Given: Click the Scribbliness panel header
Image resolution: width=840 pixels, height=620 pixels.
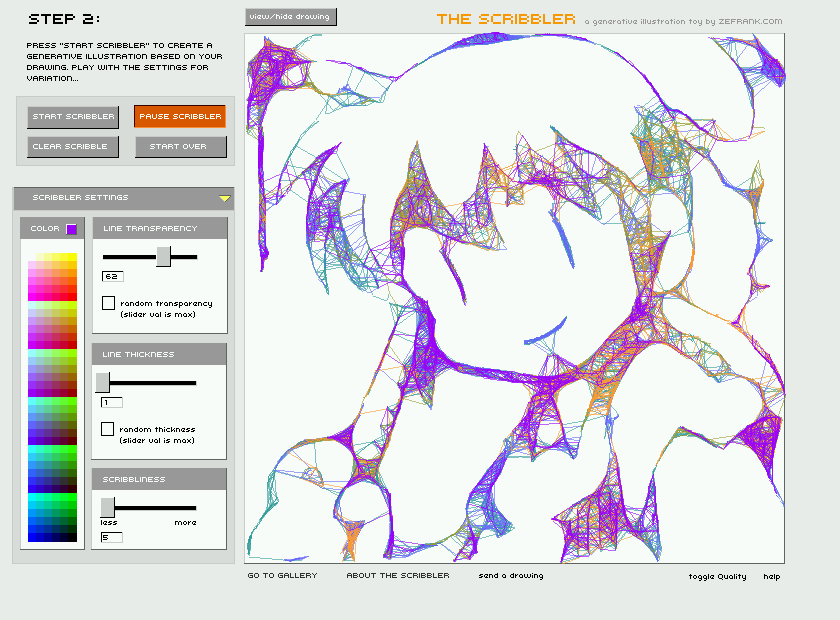Looking at the screenshot, I should (x=159, y=479).
